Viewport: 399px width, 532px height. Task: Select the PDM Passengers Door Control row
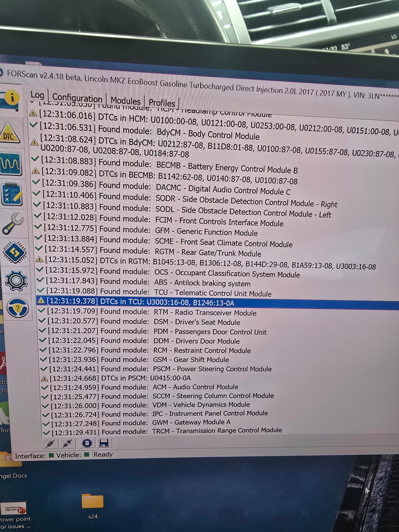(153, 331)
